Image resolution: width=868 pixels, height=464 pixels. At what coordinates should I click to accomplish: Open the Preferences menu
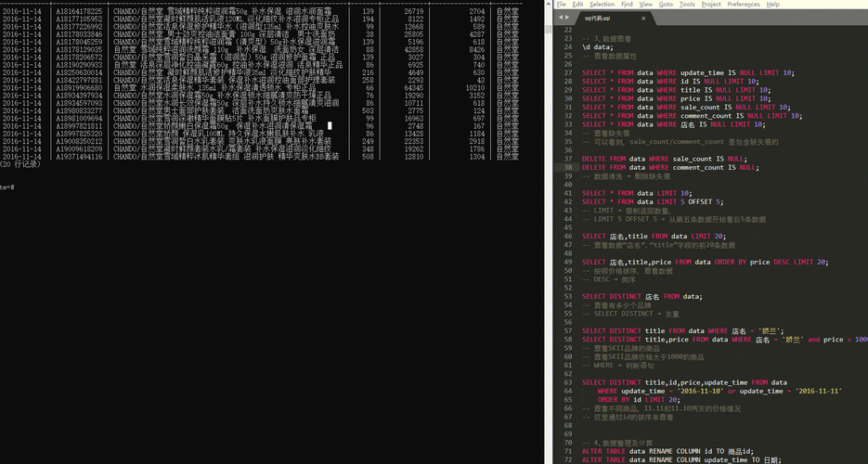743,5
